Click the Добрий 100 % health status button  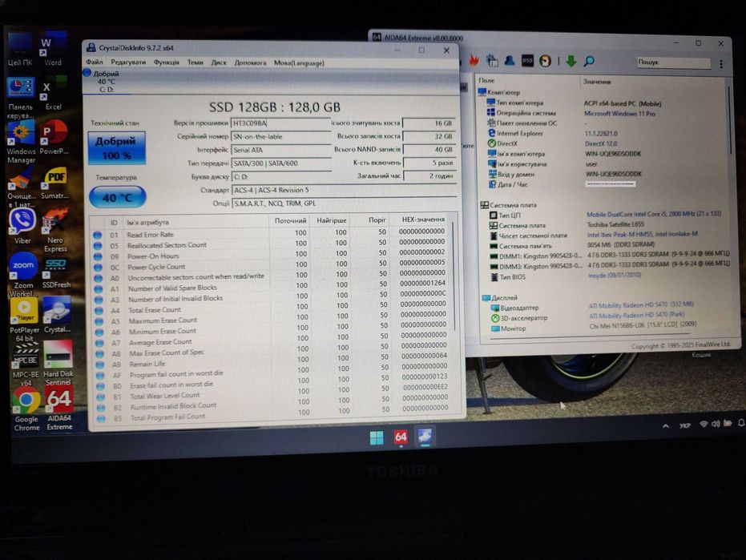click(116, 148)
